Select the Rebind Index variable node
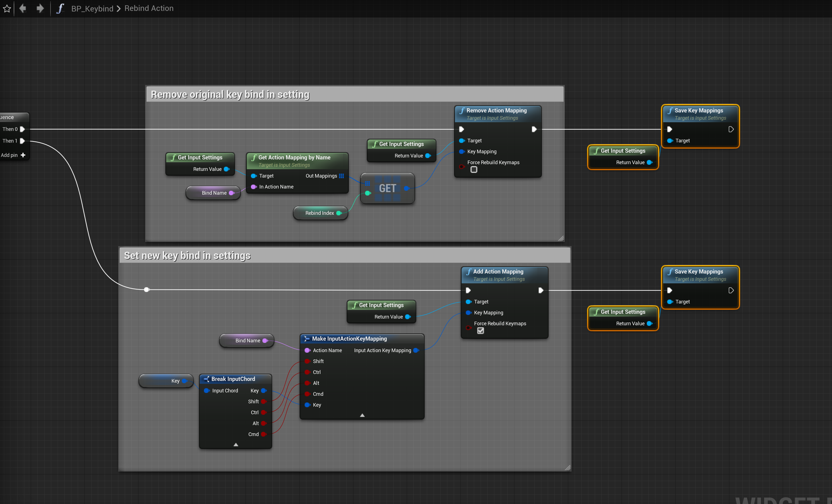This screenshot has width=832, height=504. click(x=319, y=213)
